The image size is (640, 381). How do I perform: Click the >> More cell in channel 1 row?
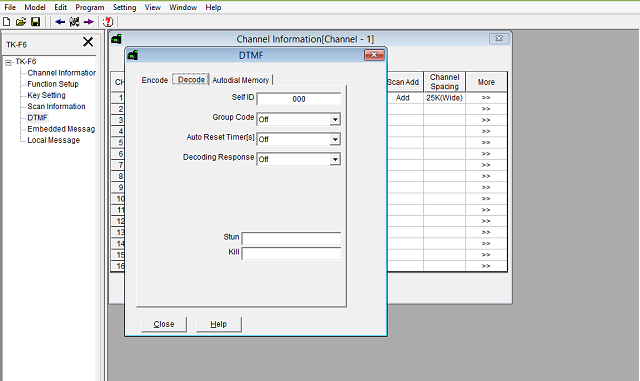click(x=486, y=98)
